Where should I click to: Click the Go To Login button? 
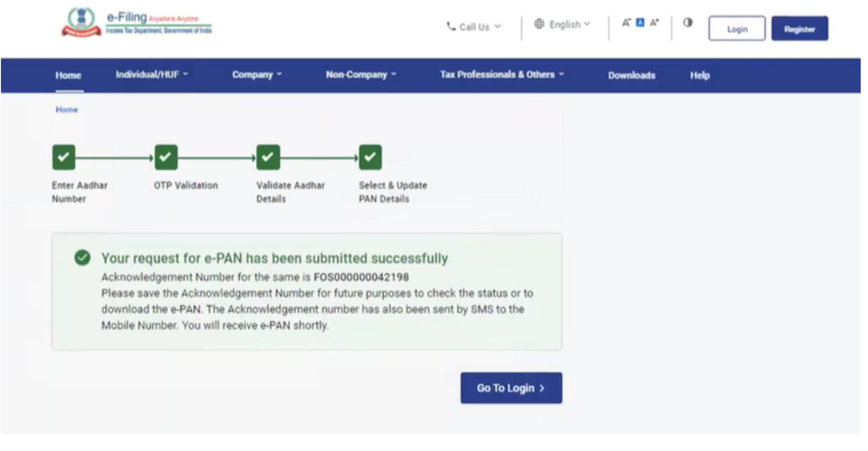pyautogui.click(x=511, y=388)
